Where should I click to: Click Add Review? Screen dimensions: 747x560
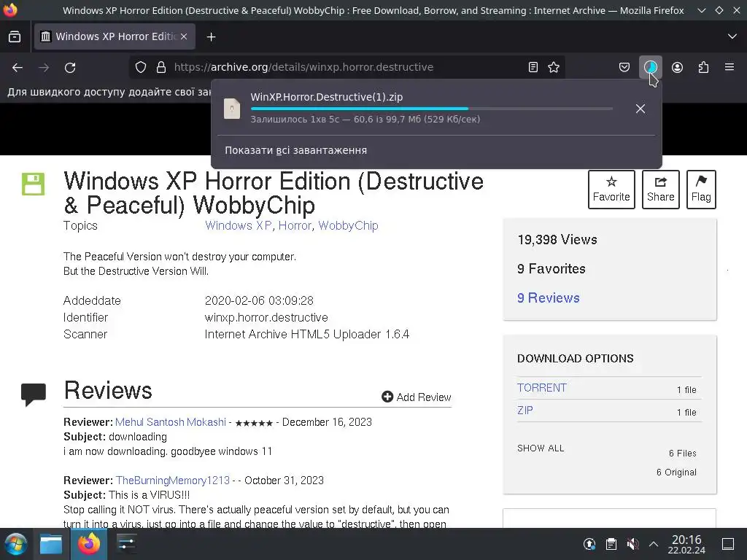417,397
